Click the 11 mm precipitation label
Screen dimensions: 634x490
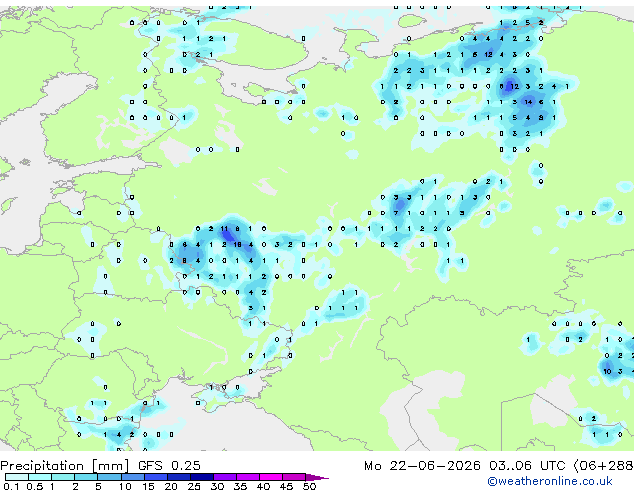click(224, 229)
